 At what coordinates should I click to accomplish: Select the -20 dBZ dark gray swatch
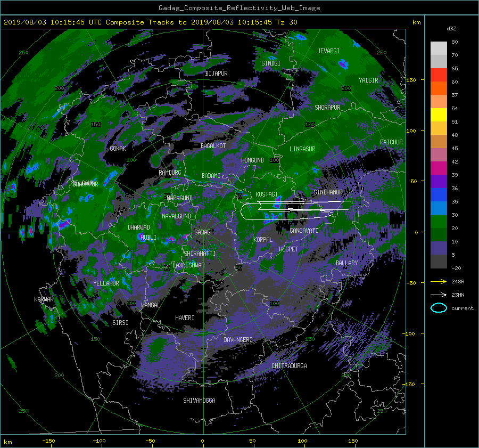(x=439, y=261)
